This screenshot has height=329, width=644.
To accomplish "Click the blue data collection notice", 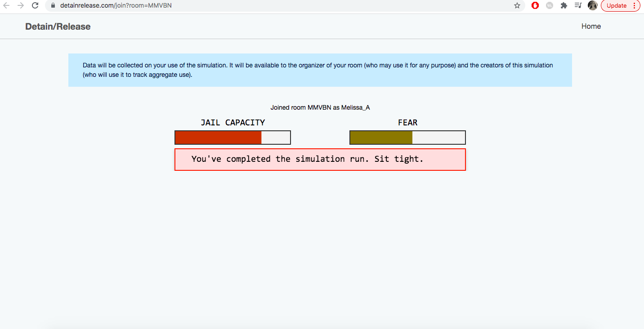I will click(320, 70).
